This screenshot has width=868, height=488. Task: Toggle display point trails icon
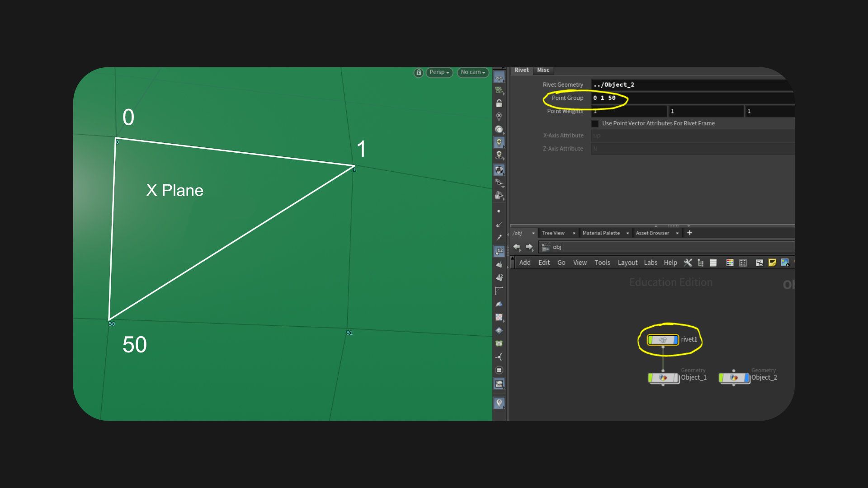[499, 237]
